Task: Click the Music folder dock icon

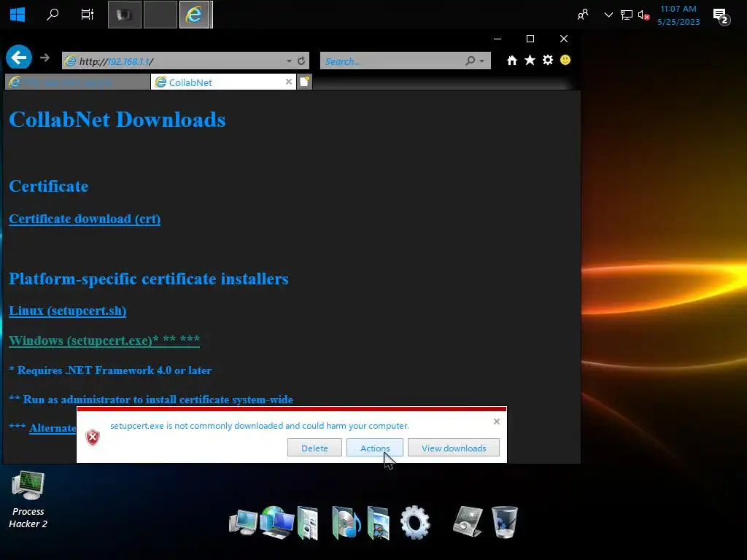Action: [x=346, y=523]
